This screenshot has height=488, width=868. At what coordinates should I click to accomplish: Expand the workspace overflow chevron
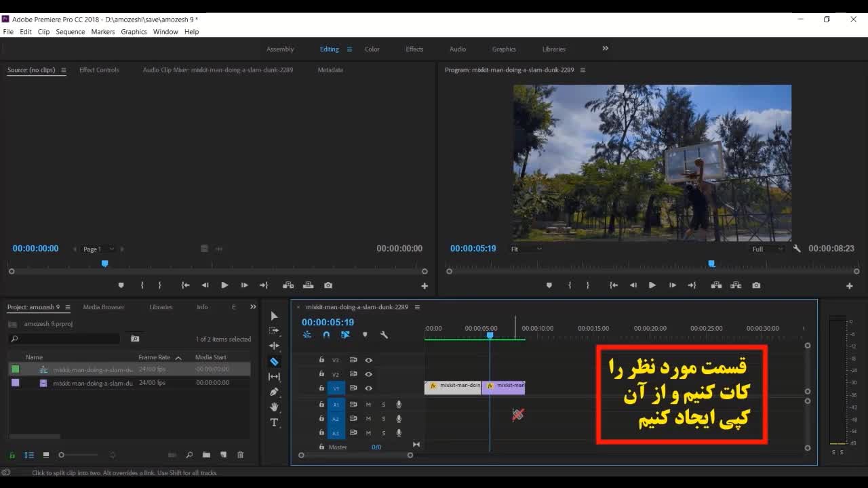click(605, 48)
